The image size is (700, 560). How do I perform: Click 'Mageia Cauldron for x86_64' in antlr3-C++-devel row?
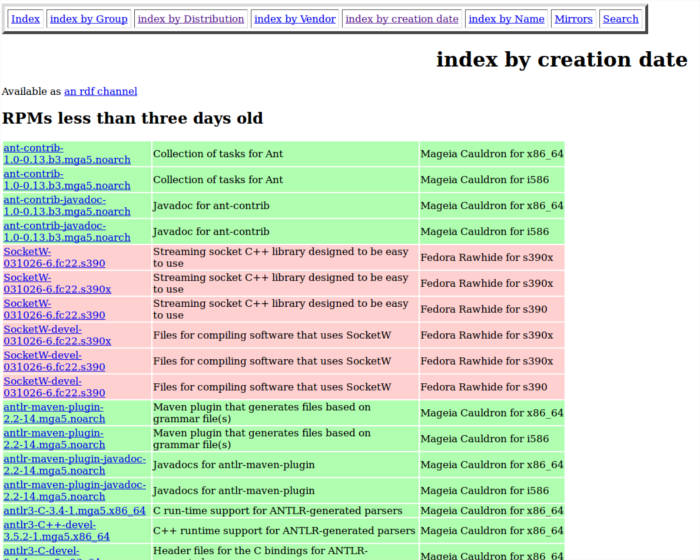point(492,531)
